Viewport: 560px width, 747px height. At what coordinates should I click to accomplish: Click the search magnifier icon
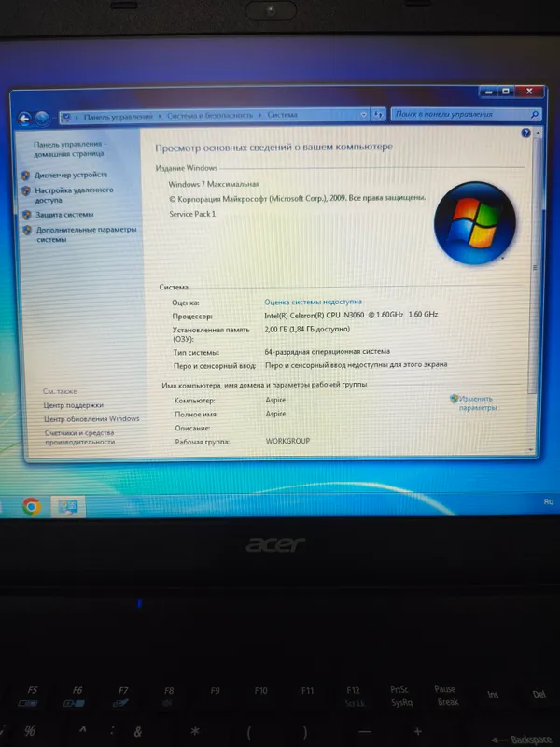(534, 114)
